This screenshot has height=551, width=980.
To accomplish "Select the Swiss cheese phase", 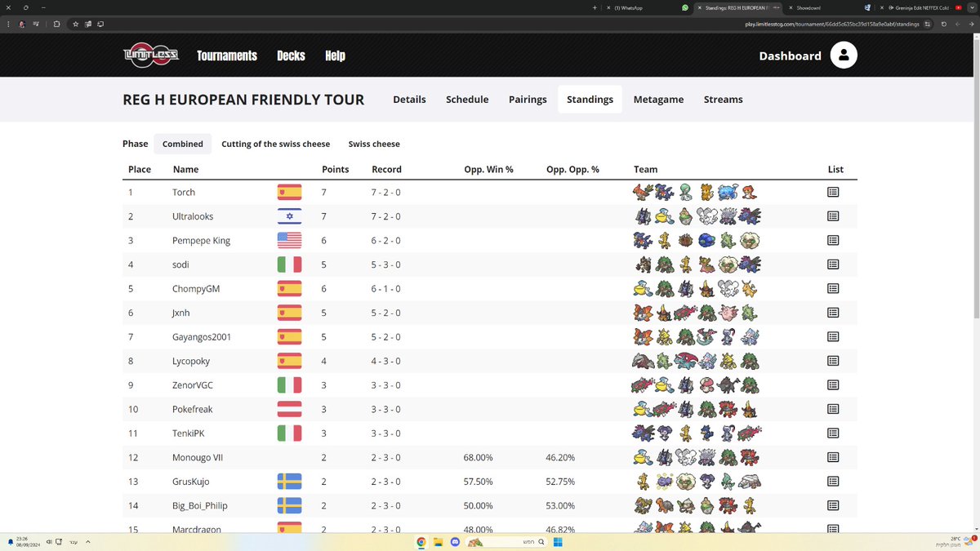I will click(x=374, y=144).
